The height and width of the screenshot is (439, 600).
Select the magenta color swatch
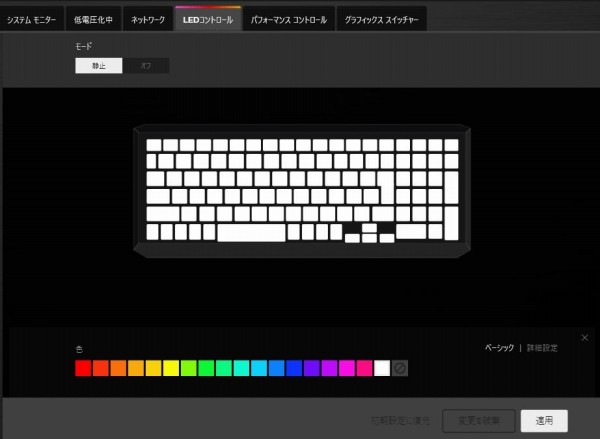[x=347, y=369]
